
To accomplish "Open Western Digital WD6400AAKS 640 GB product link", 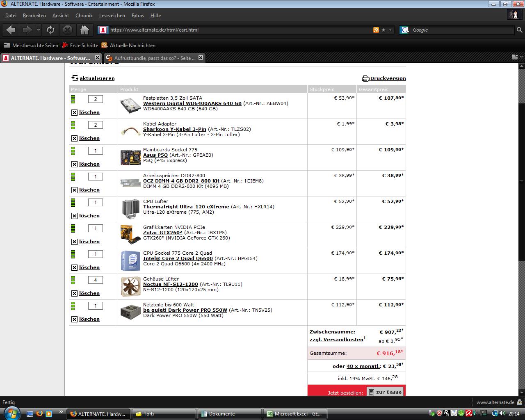I will tap(192, 103).
